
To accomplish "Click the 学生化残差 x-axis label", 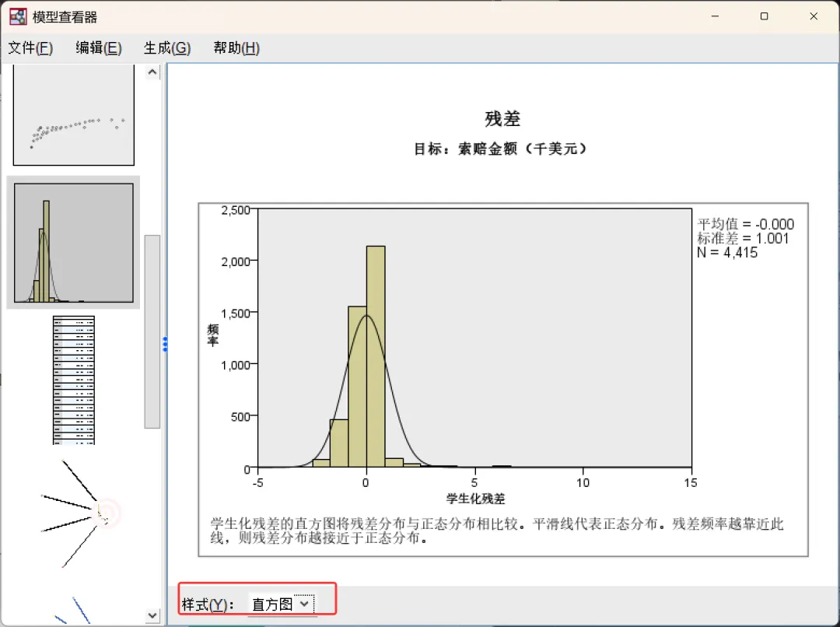I will (476, 499).
